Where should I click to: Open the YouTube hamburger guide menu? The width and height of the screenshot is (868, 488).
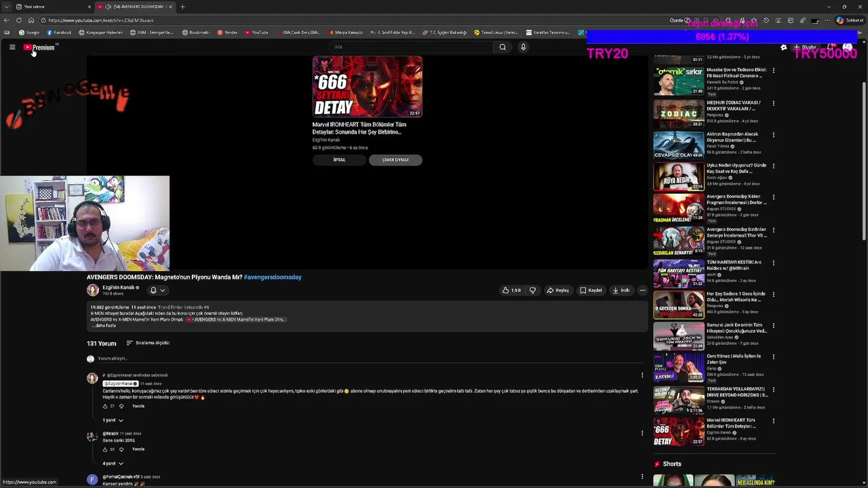[x=12, y=47]
